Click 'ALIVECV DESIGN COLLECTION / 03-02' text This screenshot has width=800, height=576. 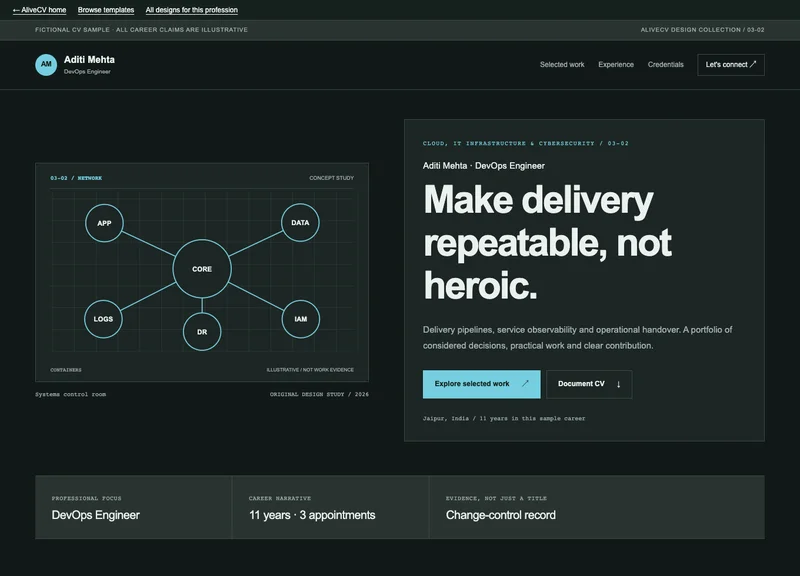[x=703, y=30]
